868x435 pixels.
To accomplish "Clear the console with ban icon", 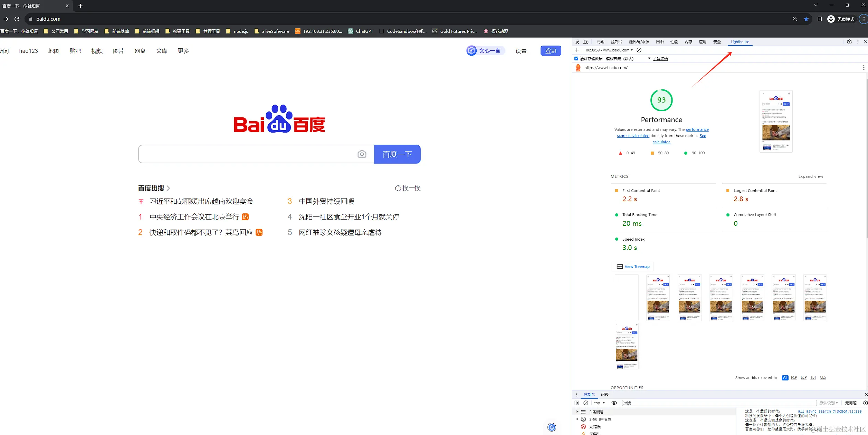I will 586,403.
